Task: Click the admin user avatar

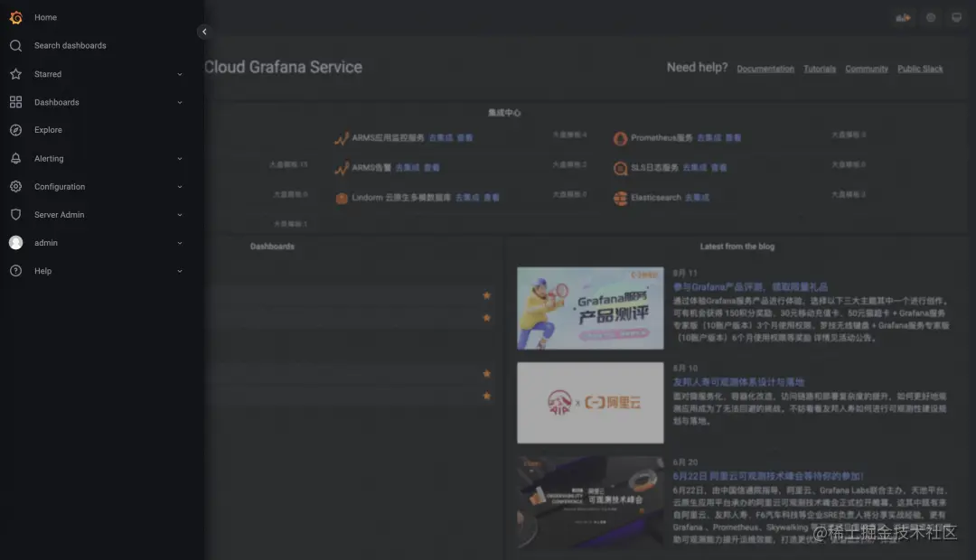Action: (16, 243)
